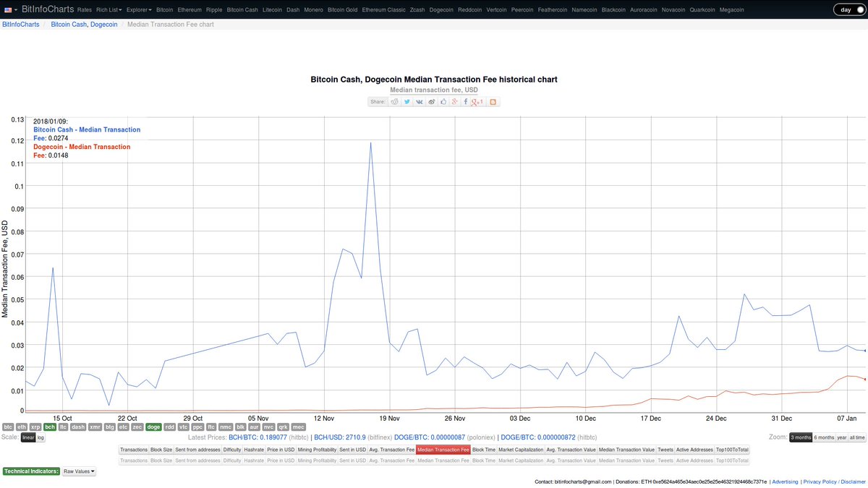Toggle the btg coin tag
Screen dimensions: 868x488
[109, 427]
